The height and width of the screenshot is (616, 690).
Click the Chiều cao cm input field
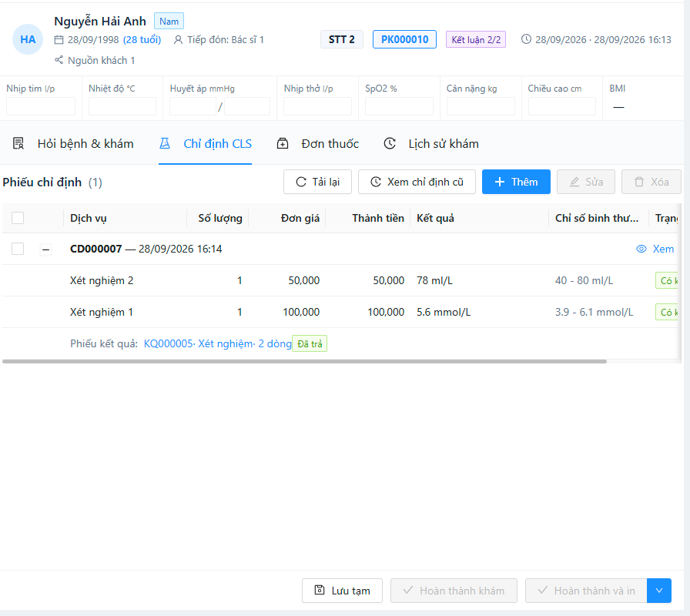pos(562,106)
